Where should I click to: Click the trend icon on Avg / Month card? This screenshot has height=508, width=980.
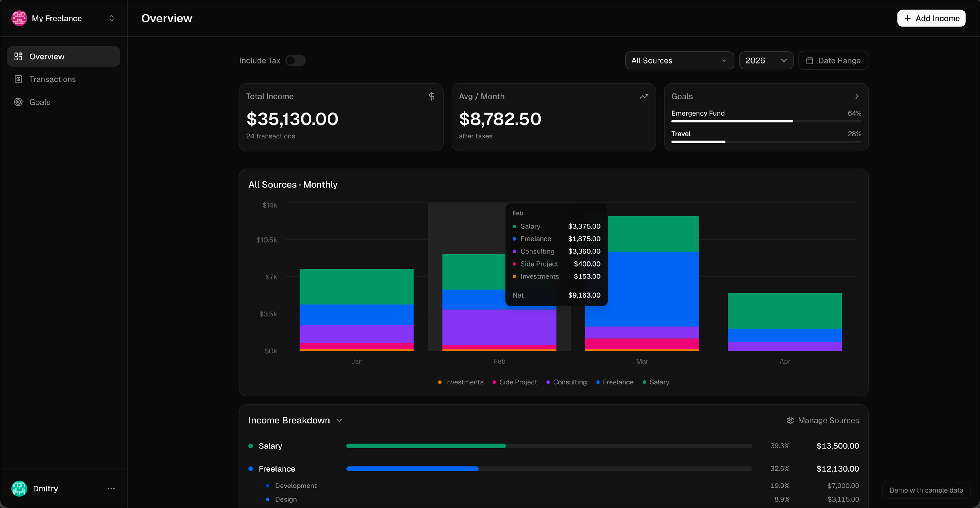click(644, 96)
